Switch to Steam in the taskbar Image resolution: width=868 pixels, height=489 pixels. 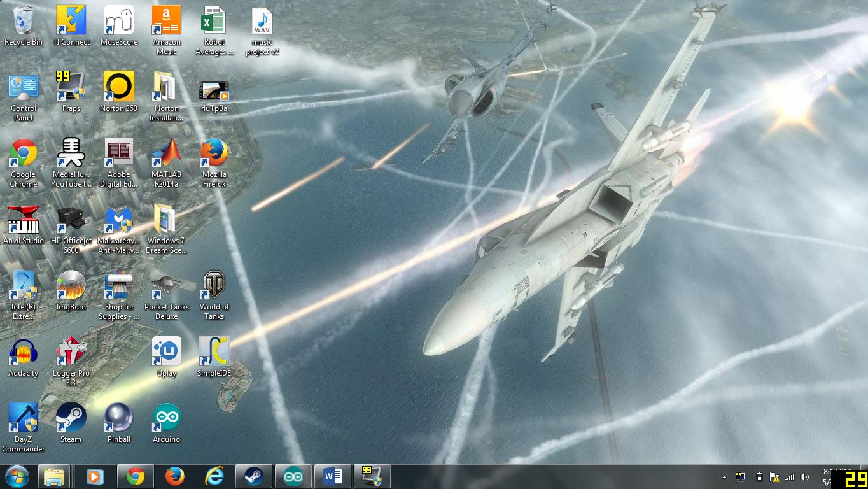coord(254,476)
